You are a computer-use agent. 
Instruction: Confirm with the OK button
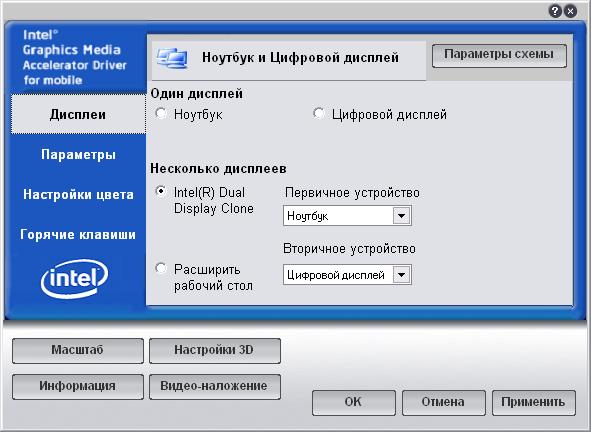pyautogui.click(x=354, y=403)
